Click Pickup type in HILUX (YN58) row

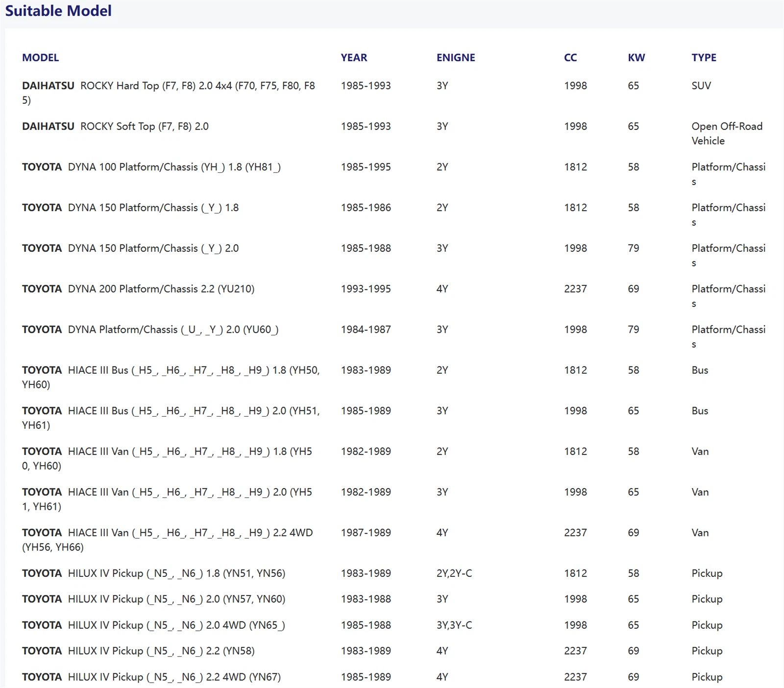pyautogui.click(x=707, y=651)
